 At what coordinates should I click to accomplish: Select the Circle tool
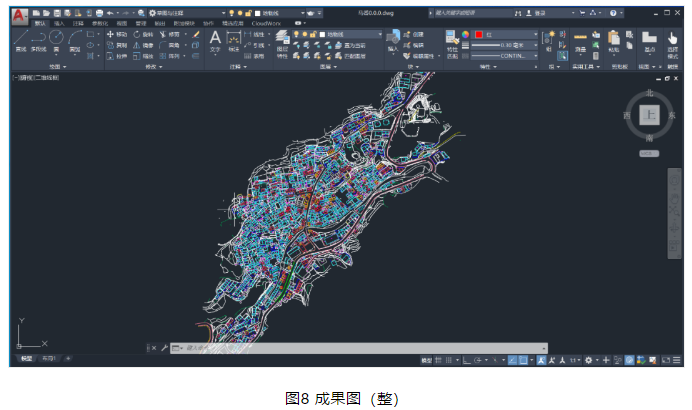[x=57, y=40]
